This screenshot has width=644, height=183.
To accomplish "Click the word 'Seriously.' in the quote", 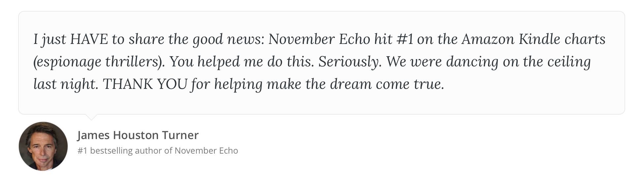I will click(350, 62).
